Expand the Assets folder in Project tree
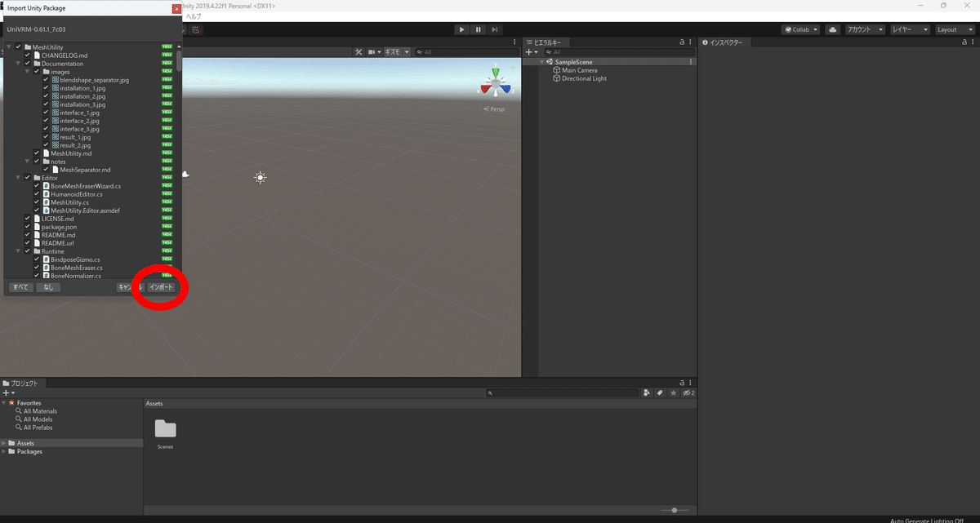980x523 pixels. click(x=4, y=443)
